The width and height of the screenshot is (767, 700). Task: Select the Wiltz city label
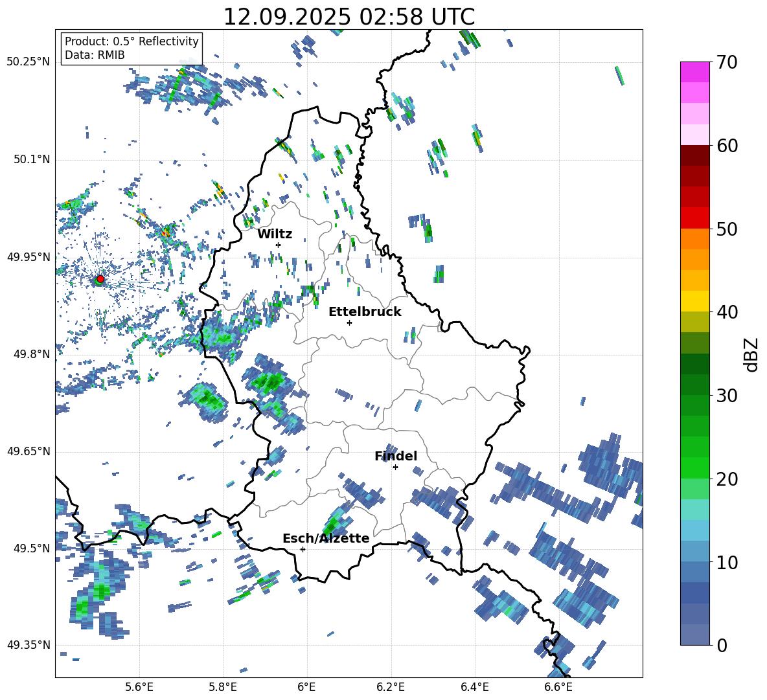coord(275,234)
